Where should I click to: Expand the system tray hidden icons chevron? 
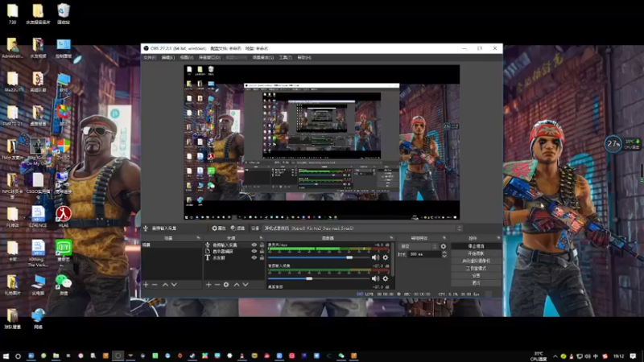click(x=555, y=356)
